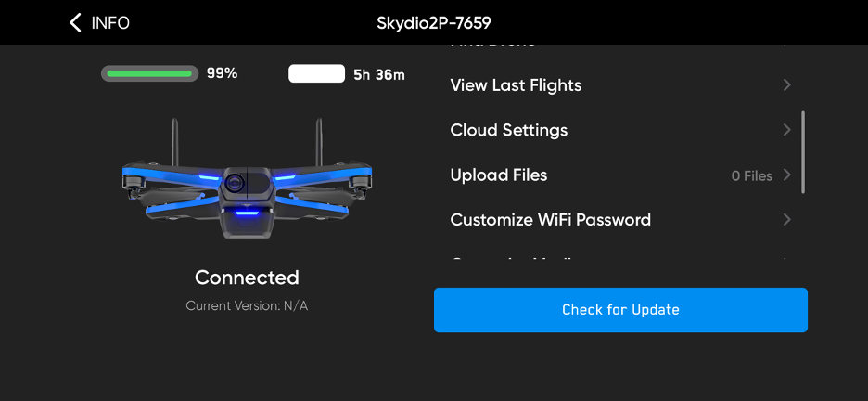Viewport: 868px width, 401px height.
Task: Tap the Skydio2P-7659 title
Action: click(434, 22)
